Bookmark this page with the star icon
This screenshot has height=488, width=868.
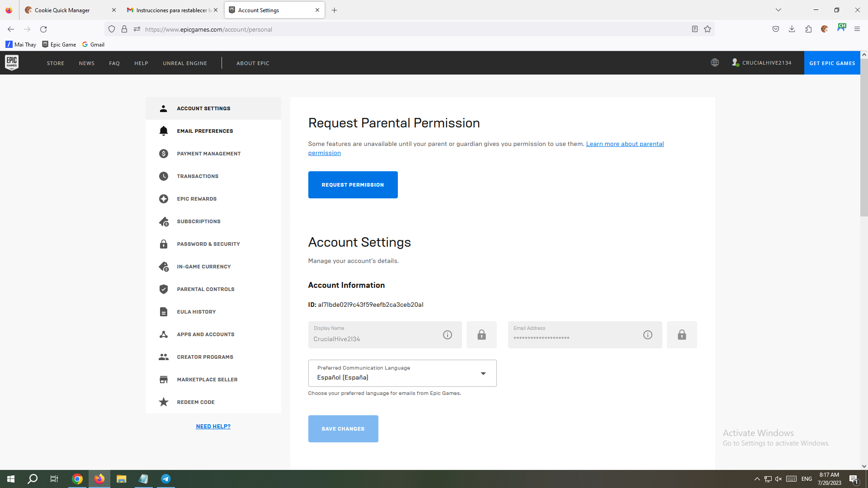pyautogui.click(x=708, y=29)
